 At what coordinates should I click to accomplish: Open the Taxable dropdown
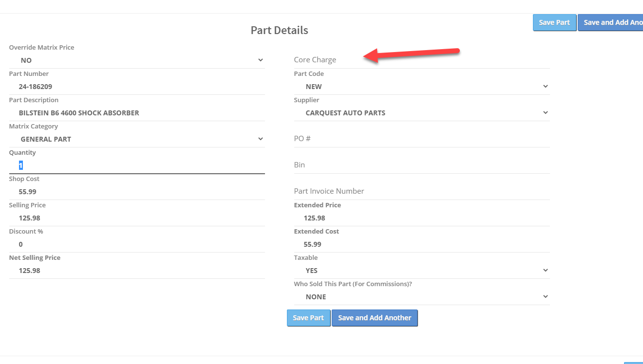[421, 271]
